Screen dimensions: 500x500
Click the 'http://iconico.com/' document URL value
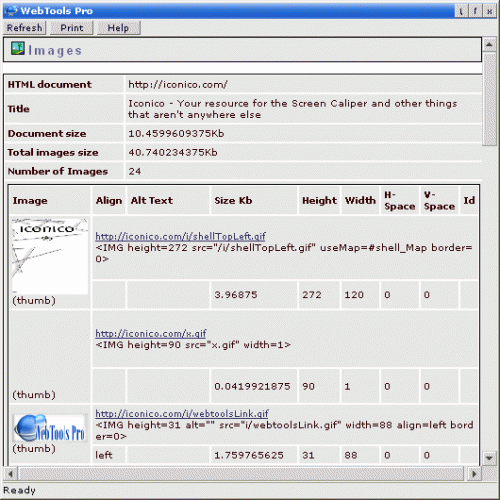click(x=178, y=85)
